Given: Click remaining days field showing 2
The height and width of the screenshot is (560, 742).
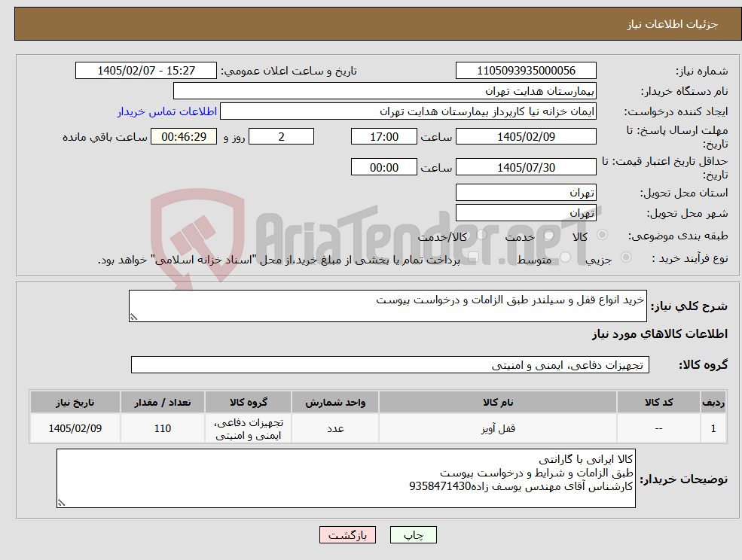Looking at the screenshot, I should 281,137.
